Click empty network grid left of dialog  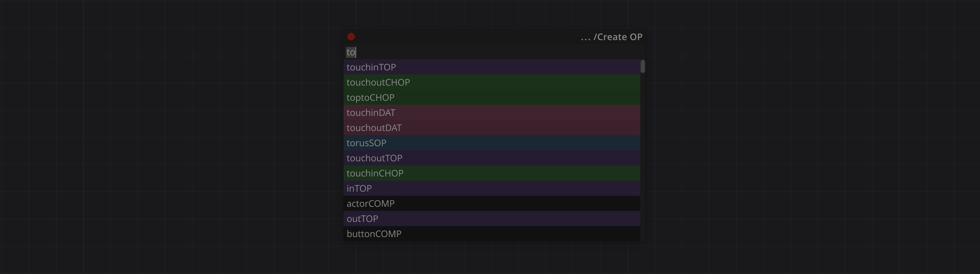171,137
